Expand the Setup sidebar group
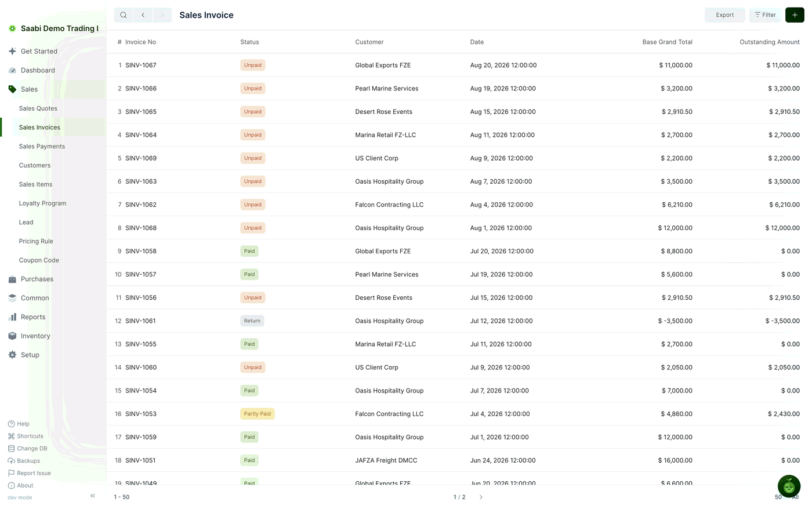Image resolution: width=812 pixels, height=509 pixels. pyautogui.click(x=30, y=355)
